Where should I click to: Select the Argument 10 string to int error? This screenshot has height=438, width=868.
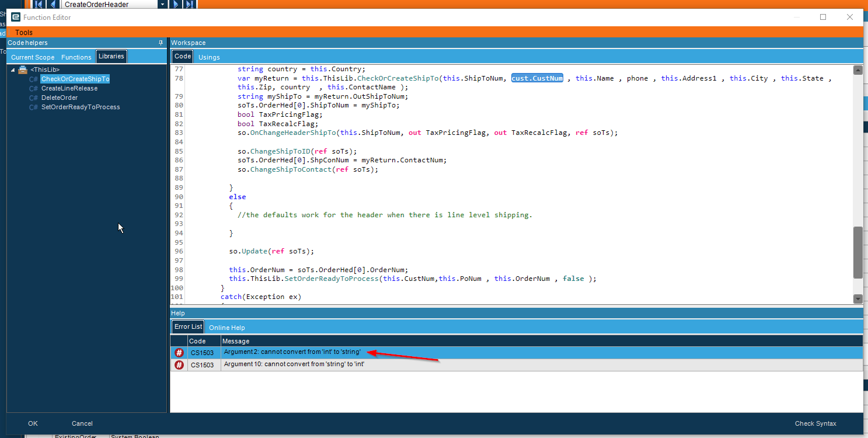click(x=295, y=364)
